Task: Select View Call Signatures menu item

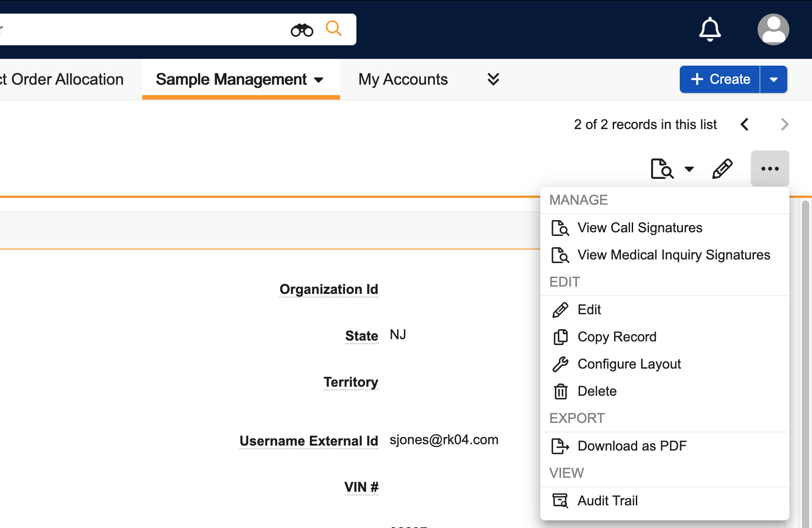Action: click(x=639, y=228)
